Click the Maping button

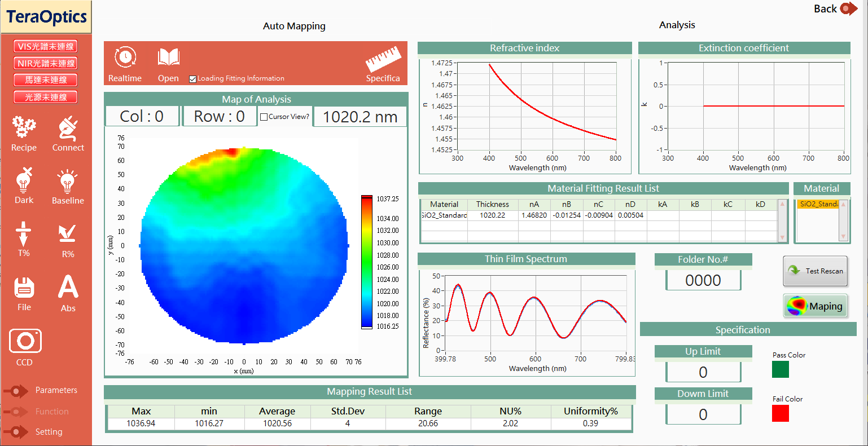click(x=816, y=306)
